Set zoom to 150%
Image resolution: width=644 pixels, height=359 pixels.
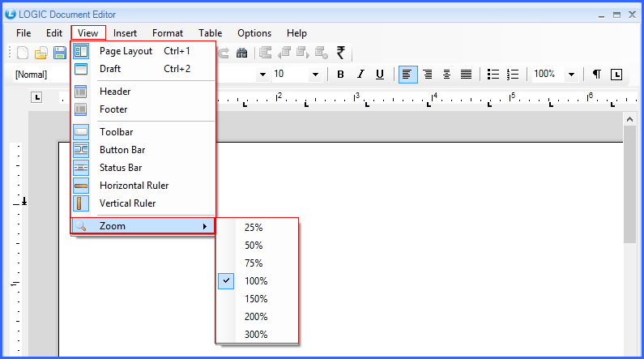[x=257, y=298]
